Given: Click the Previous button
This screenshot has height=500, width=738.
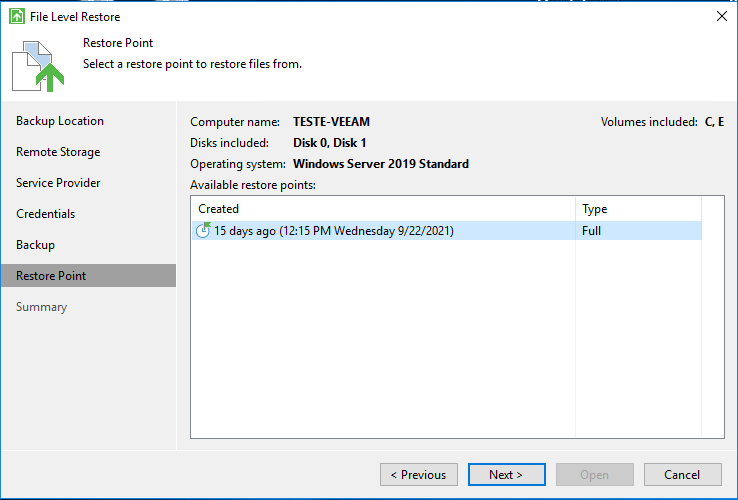Looking at the screenshot, I should [418, 475].
